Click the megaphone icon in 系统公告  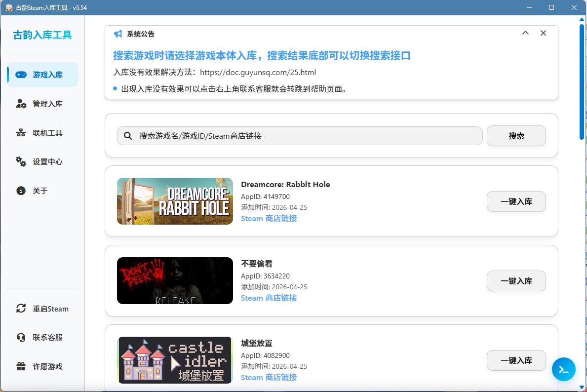[x=118, y=34]
